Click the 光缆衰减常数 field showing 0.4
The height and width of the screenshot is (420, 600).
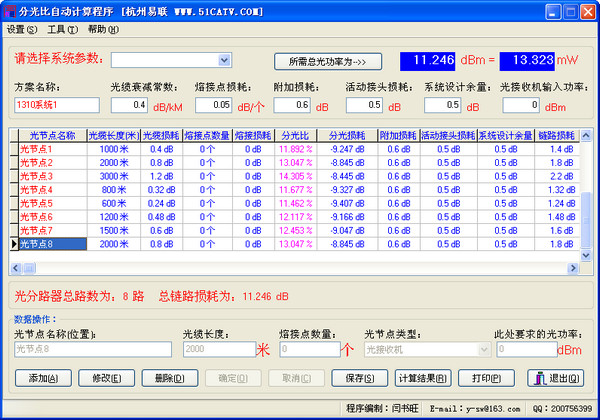tap(129, 105)
